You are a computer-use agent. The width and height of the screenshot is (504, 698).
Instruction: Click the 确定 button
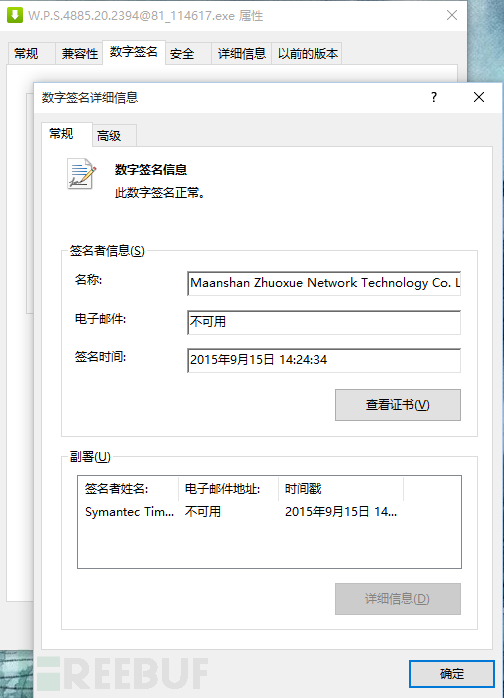pos(451,674)
